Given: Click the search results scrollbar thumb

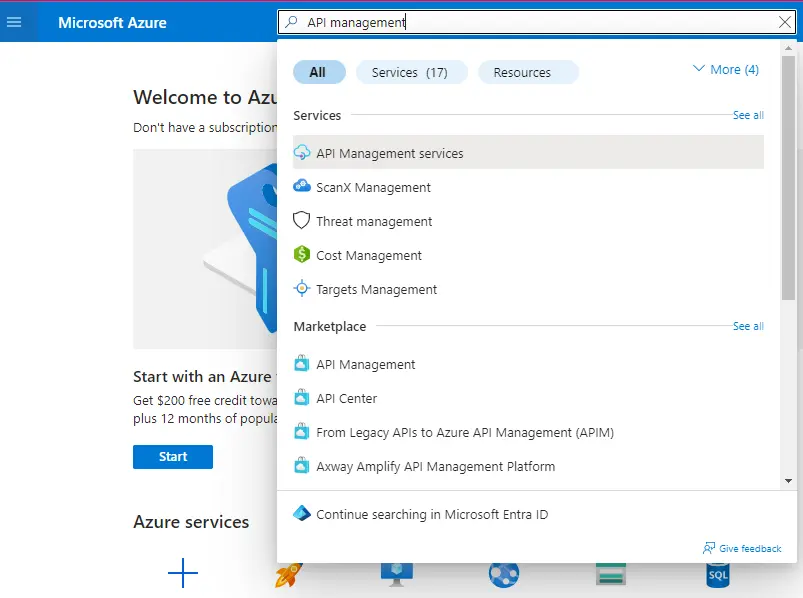Looking at the screenshot, I should tap(788, 177).
